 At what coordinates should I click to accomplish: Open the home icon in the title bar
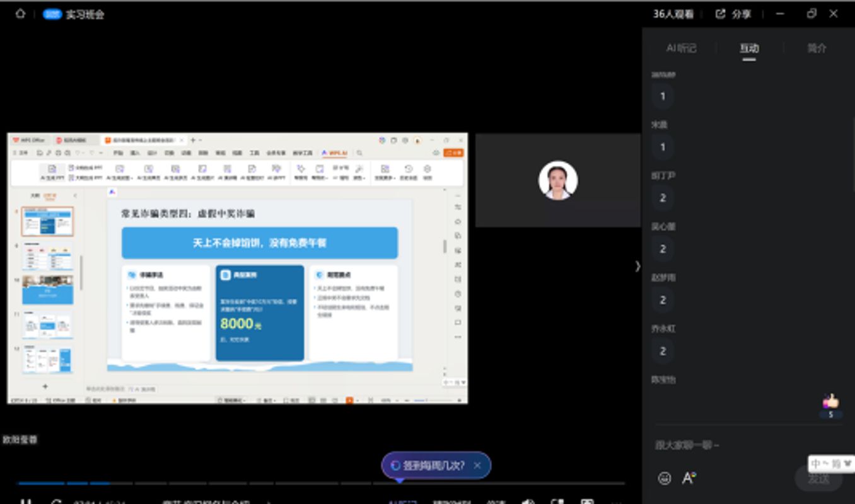[20, 13]
